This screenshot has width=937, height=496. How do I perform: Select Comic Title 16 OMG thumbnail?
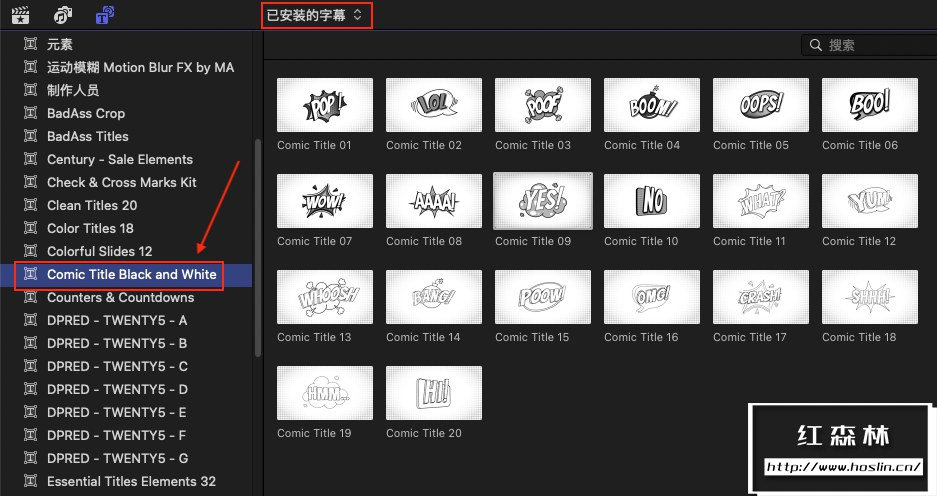tap(652, 297)
